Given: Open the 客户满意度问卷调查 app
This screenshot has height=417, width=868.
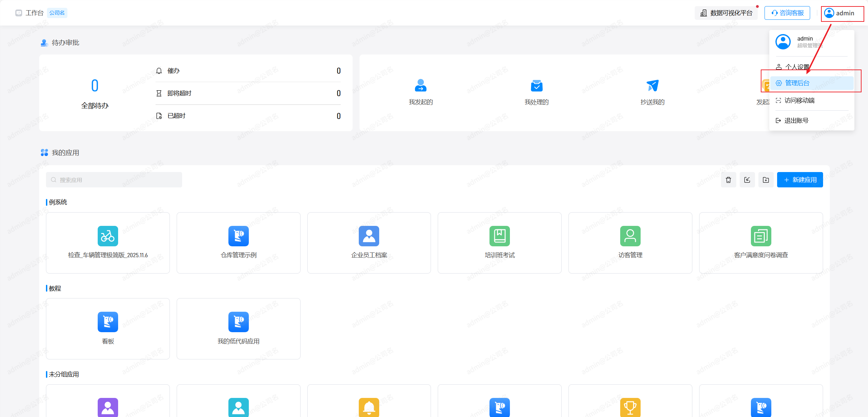Looking at the screenshot, I should 761,236.
